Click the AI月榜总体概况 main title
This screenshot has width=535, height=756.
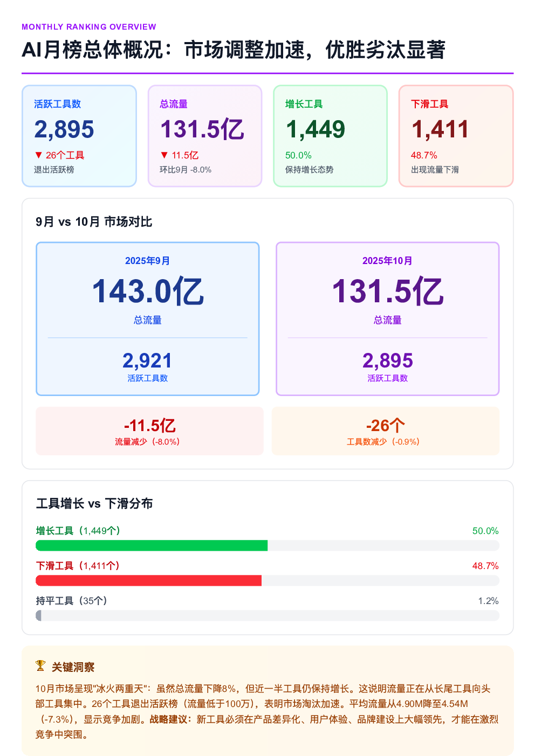233,50
